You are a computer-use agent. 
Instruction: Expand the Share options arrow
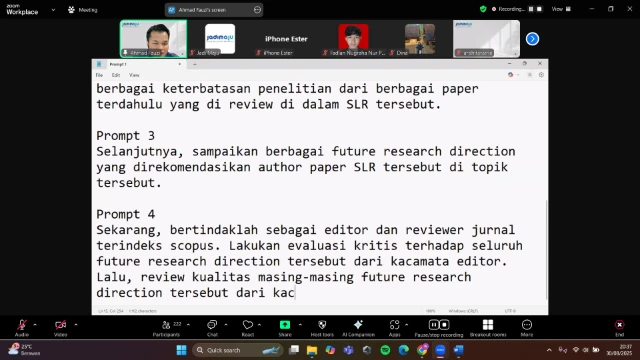point(300,325)
